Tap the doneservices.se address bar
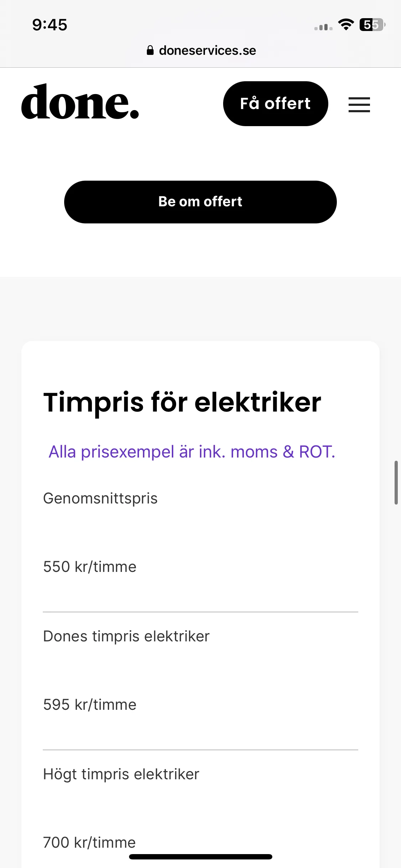Viewport: 401px width, 868px height. [x=201, y=50]
